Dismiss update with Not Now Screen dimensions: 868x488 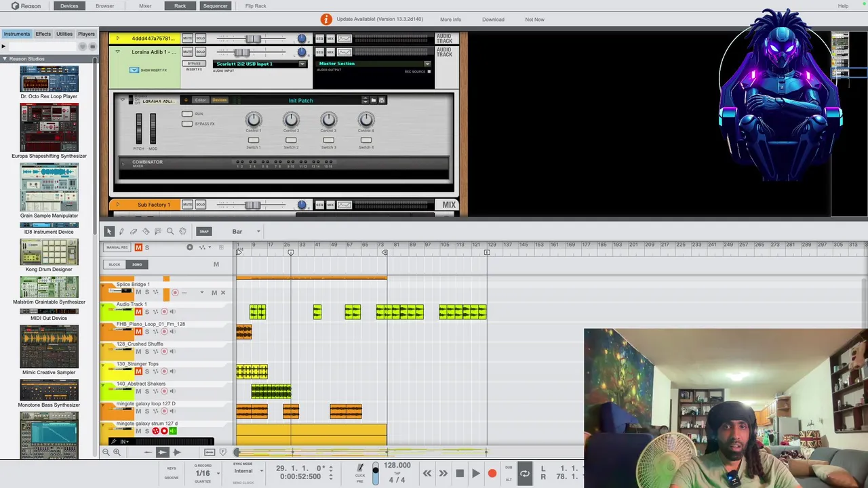pos(534,20)
